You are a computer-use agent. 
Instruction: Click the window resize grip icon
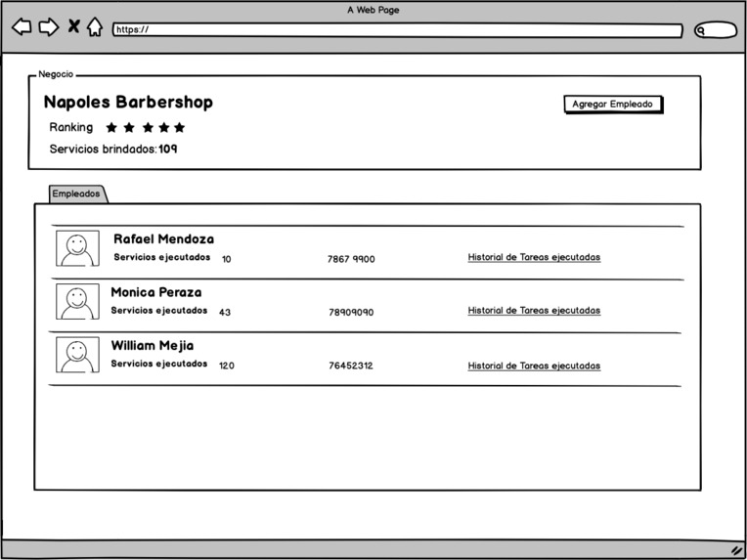coord(737,550)
